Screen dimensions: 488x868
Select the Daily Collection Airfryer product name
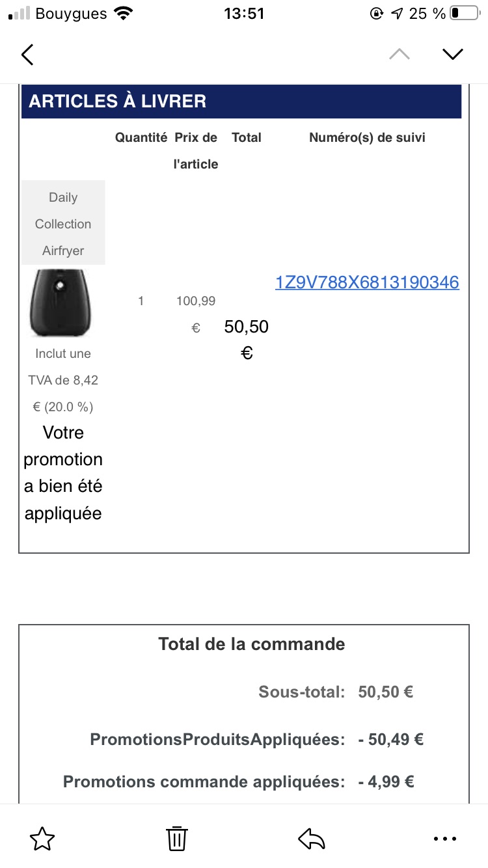pyautogui.click(x=63, y=223)
